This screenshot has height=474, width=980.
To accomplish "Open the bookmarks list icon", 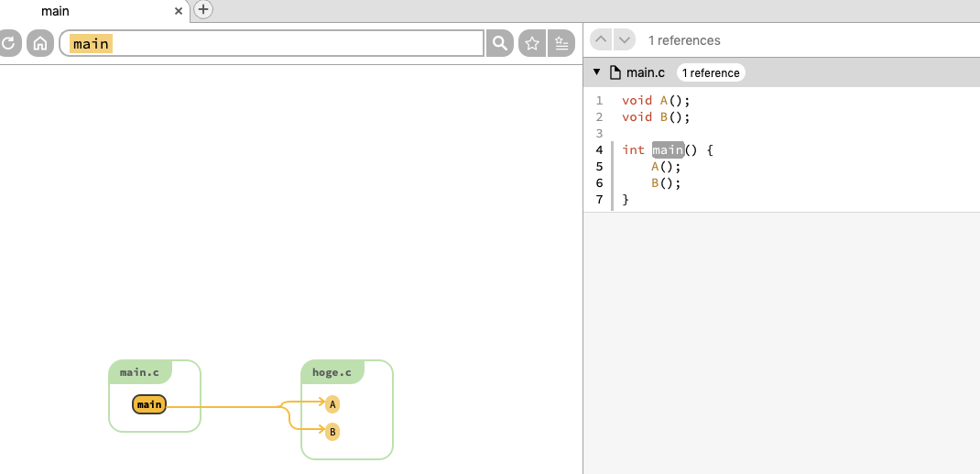I will tap(561, 43).
